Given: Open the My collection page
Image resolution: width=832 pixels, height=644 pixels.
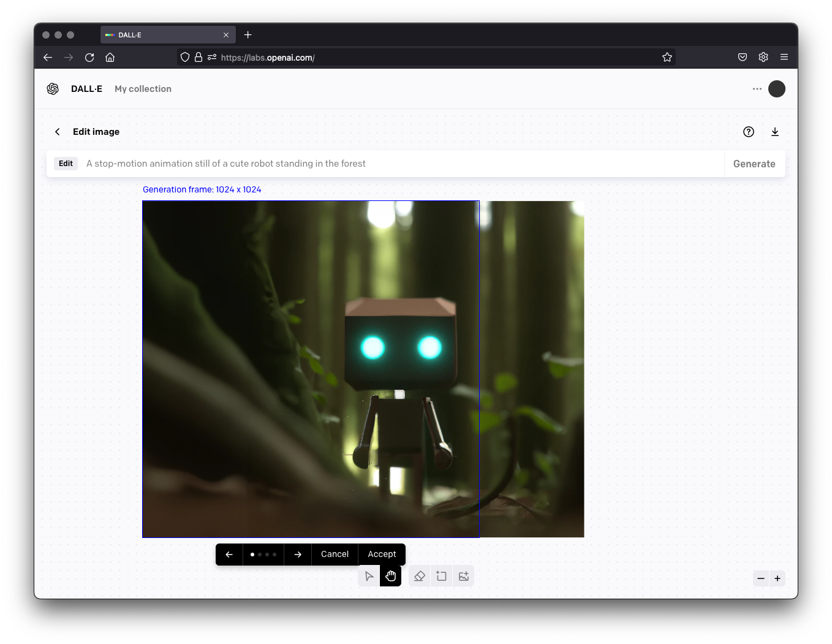Looking at the screenshot, I should pyautogui.click(x=143, y=89).
